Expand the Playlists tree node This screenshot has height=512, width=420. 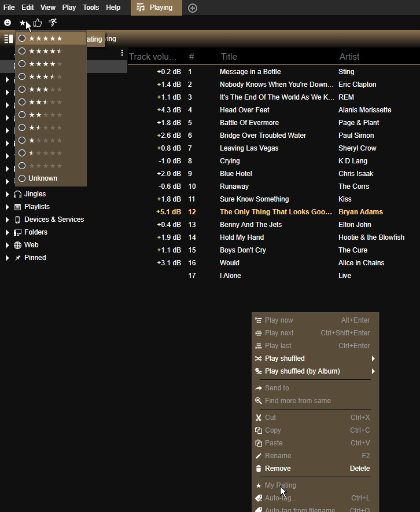7,207
